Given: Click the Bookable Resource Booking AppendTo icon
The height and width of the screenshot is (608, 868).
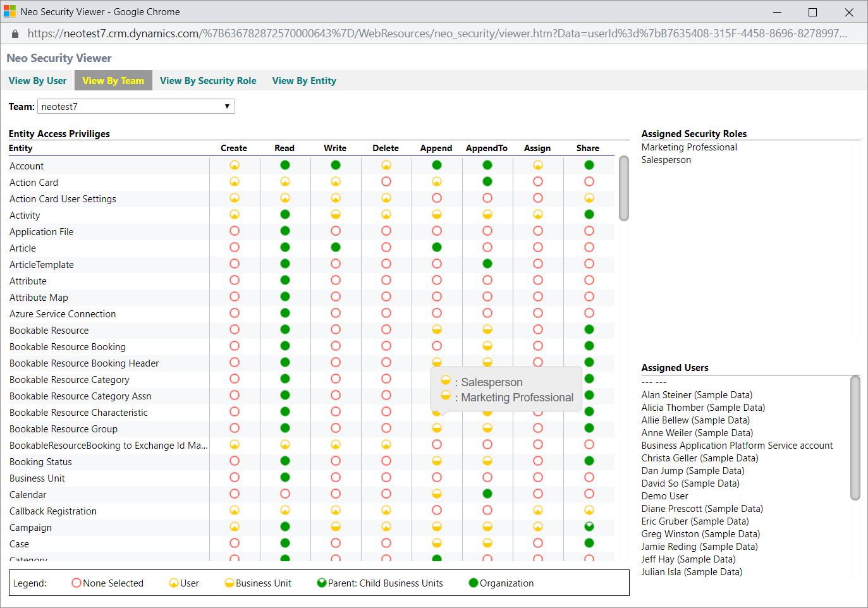Looking at the screenshot, I should [487, 346].
